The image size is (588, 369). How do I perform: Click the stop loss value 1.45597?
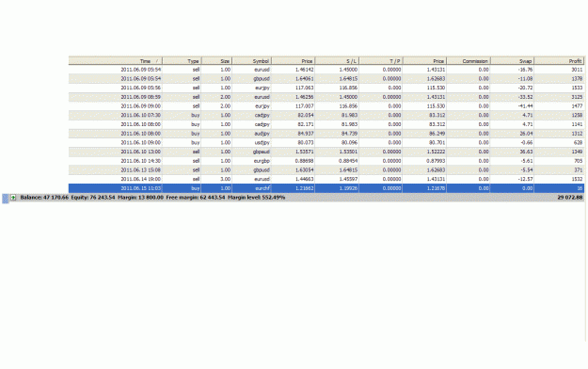(x=348, y=180)
